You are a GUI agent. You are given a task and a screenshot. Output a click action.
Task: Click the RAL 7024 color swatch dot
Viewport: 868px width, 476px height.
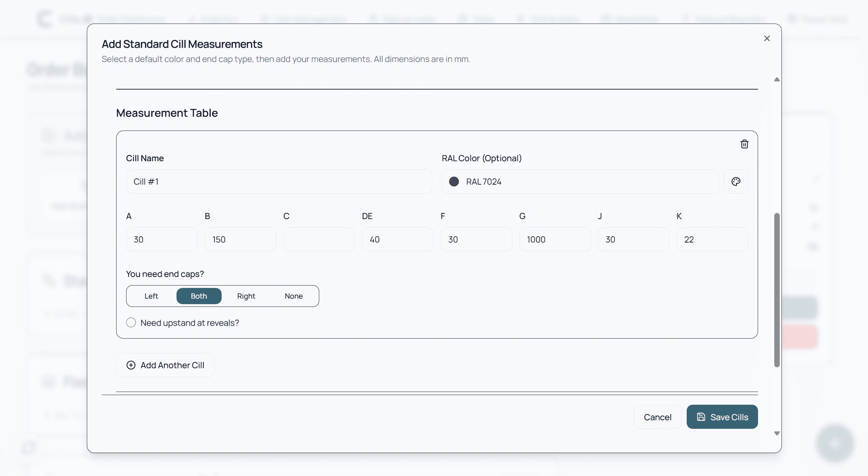(454, 182)
